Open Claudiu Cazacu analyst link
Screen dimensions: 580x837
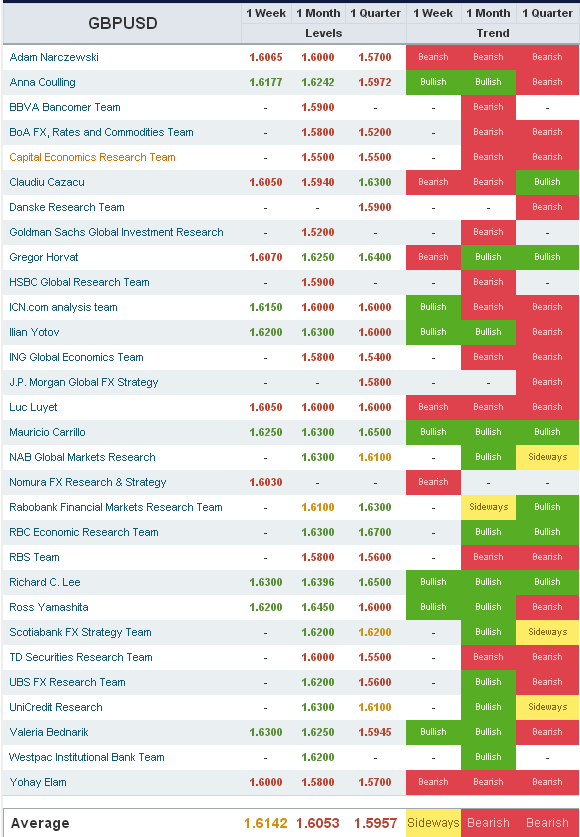click(x=47, y=182)
